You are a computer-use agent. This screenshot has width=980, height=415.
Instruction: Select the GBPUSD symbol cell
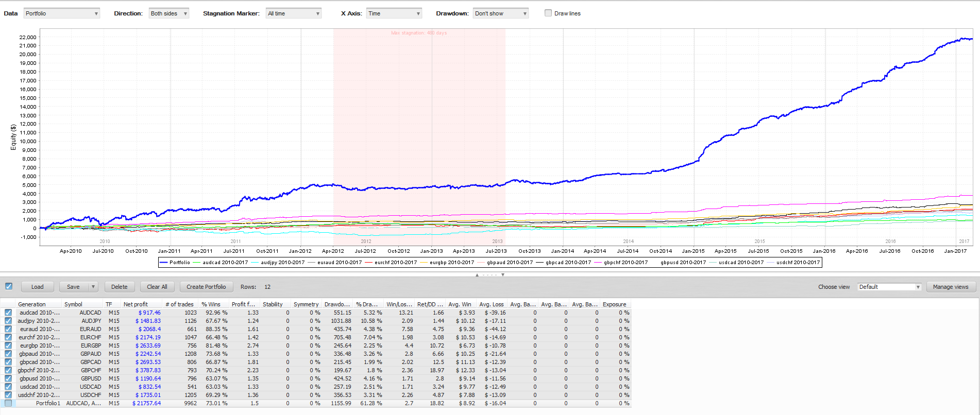pos(82,378)
